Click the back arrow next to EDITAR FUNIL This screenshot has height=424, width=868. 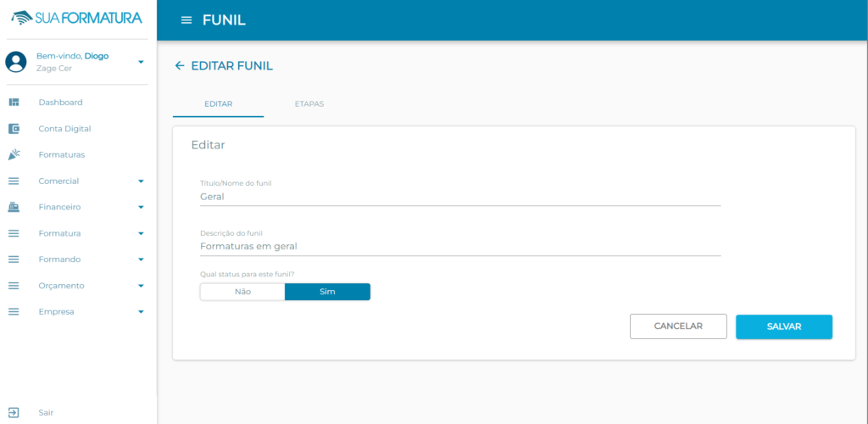click(x=180, y=66)
